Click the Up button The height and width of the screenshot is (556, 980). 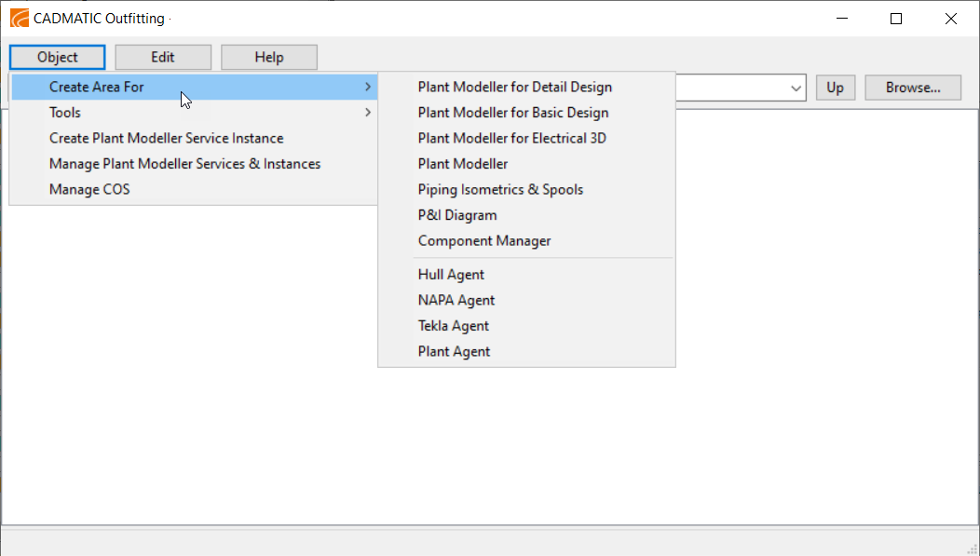coord(836,88)
